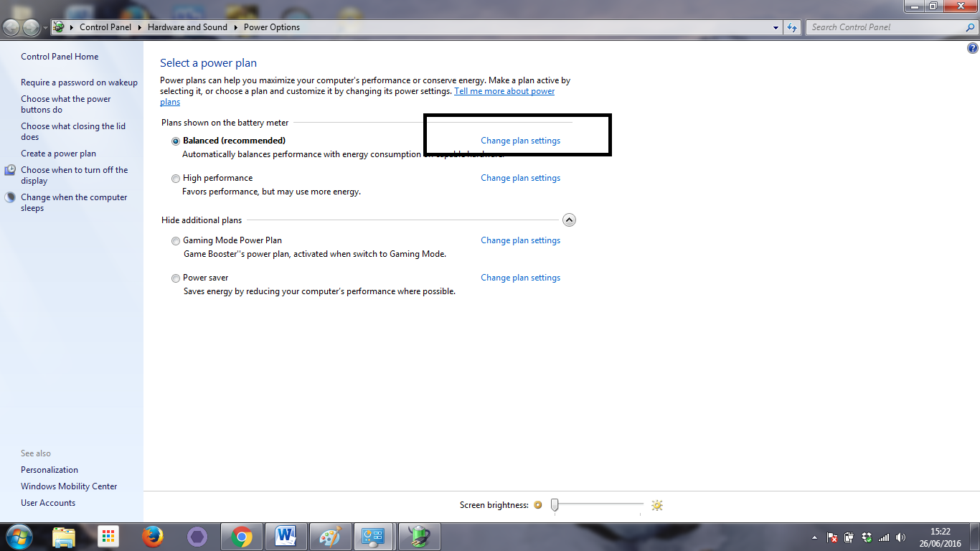This screenshot has width=980, height=551.
Task: Click the Control Panel taskbar button
Action: coord(374,537)
